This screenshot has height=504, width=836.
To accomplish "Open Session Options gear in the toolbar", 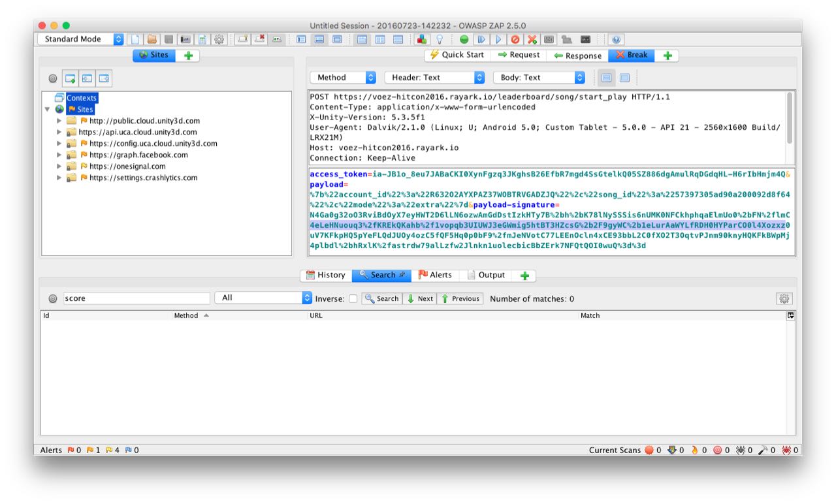I will 219,39.
